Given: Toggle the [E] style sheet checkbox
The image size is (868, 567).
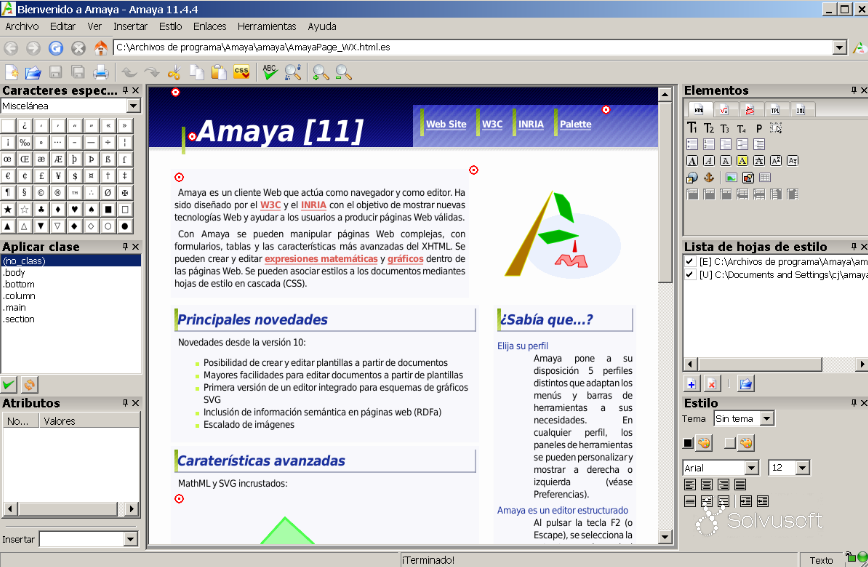Looking at the screenshot, I should [x=689, y=261].
